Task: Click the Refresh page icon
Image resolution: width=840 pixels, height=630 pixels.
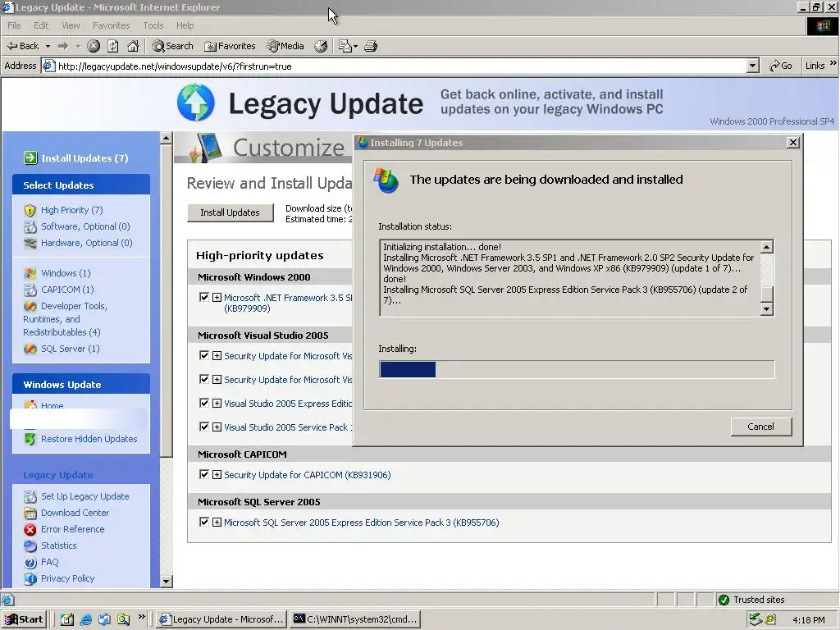Action: click(113, 46)
